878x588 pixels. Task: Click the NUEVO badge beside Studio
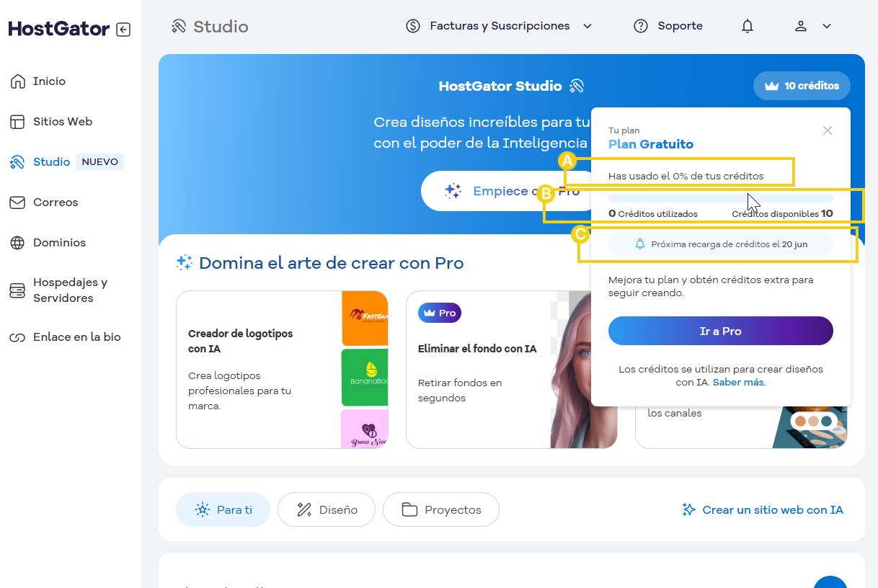99,162
